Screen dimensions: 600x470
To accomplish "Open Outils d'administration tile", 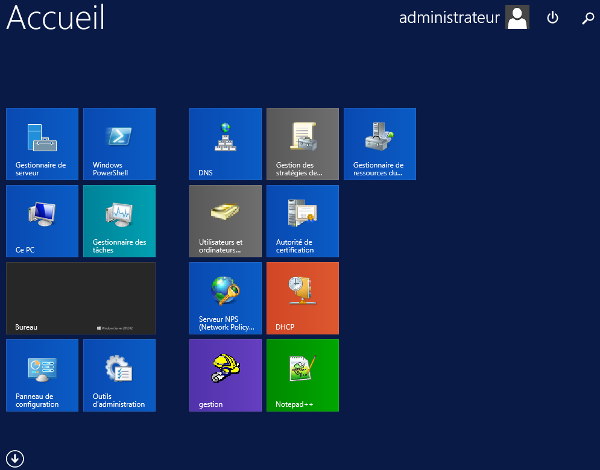I will coord(119,375).
